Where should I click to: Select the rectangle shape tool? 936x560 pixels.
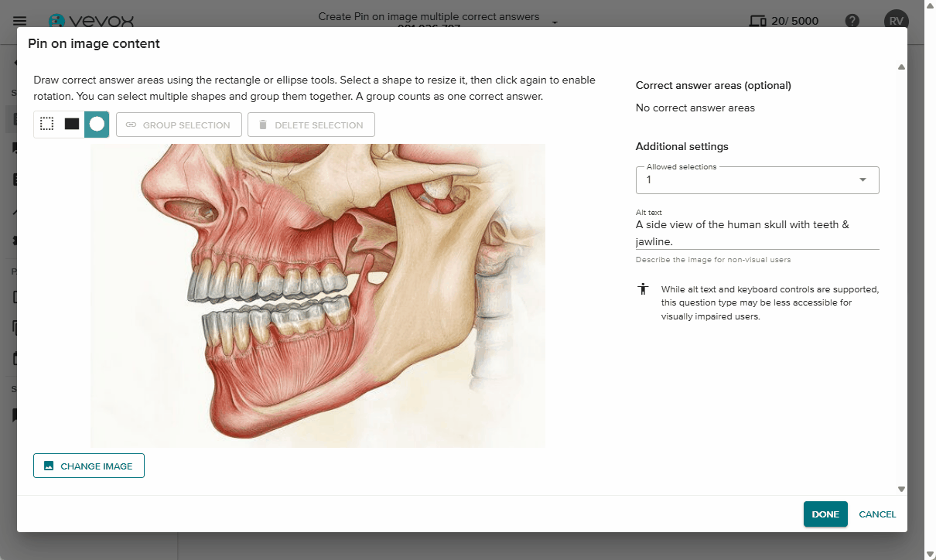pyautogui.click(x=70, y=122)
